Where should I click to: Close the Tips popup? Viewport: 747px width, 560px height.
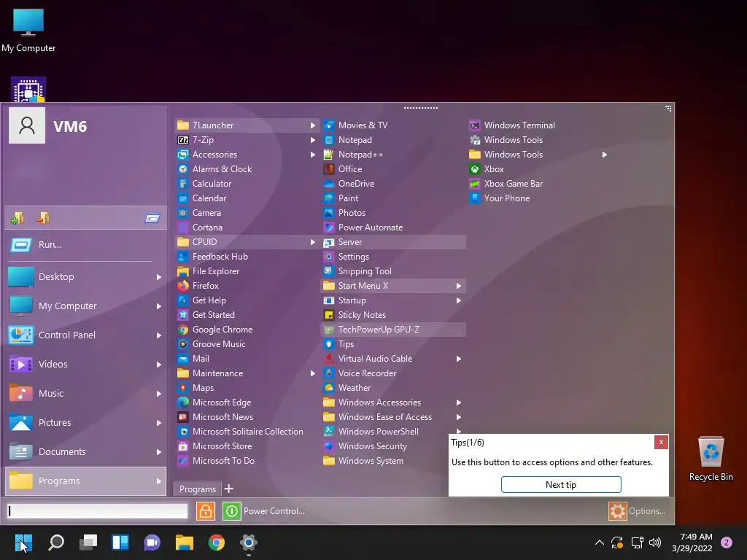click(x=661, y=443)
